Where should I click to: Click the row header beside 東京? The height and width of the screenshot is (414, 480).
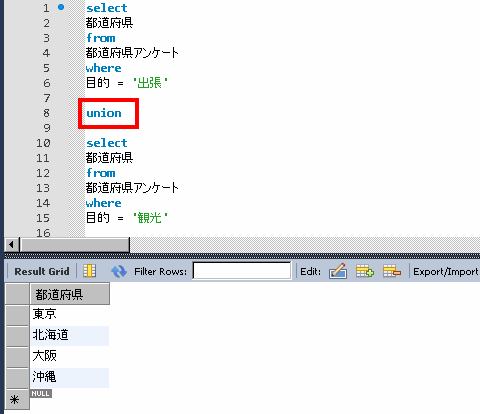(x=17, y=315)
